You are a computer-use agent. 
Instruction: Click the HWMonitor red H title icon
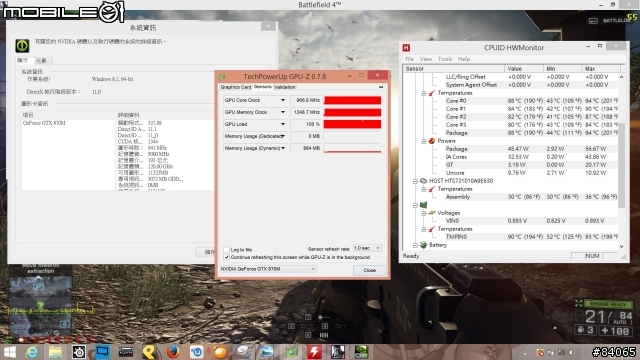(406, 48)
